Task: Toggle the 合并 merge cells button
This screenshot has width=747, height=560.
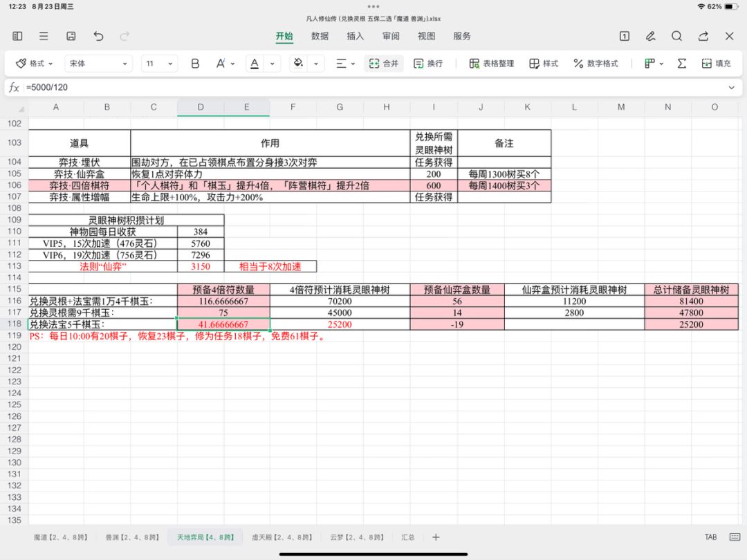Action: [383, 64]
